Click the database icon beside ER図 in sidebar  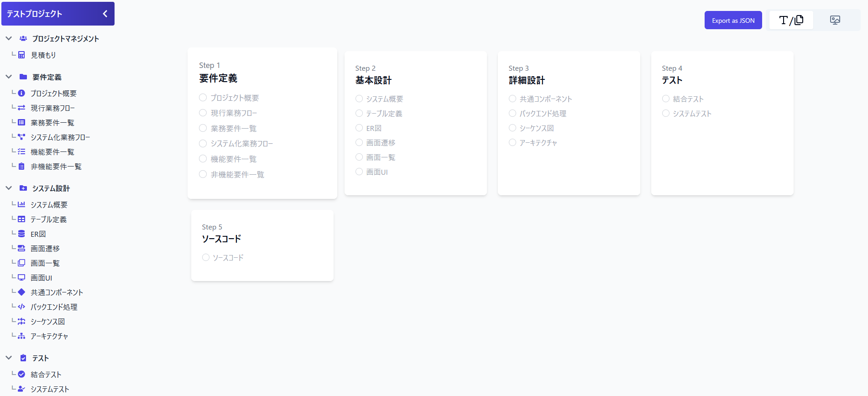click(21, 234)
